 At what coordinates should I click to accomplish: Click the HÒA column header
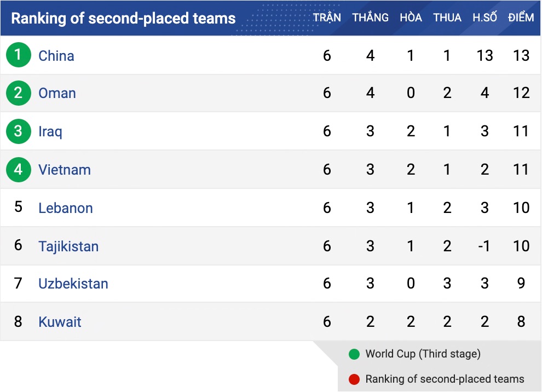click(x=411, y=18)
